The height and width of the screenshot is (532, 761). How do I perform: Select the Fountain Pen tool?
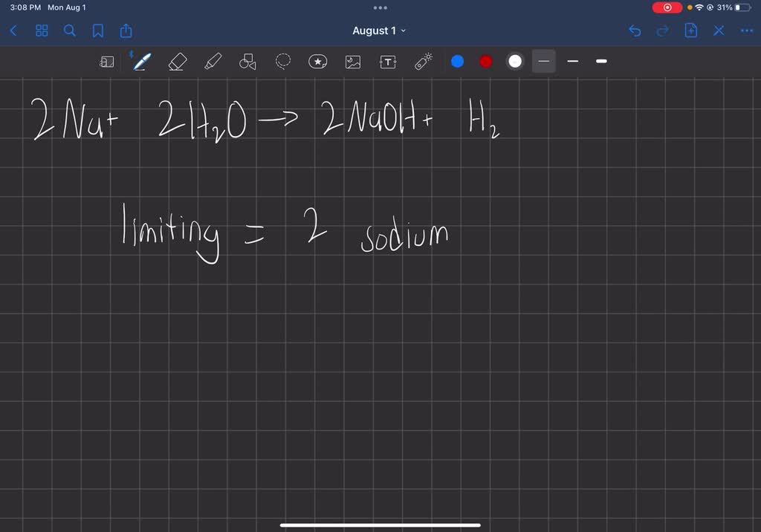click(x=141, y=62)
